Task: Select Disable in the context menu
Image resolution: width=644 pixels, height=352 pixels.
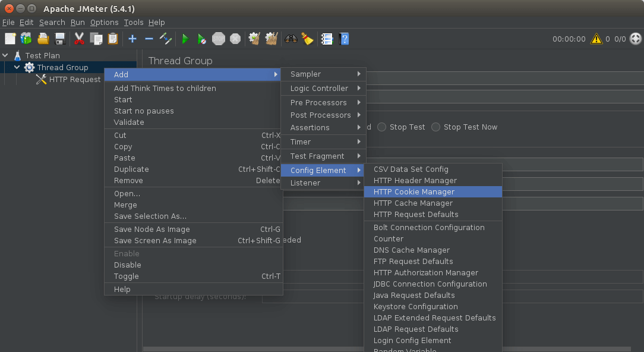Action: (x=128, y=265)
